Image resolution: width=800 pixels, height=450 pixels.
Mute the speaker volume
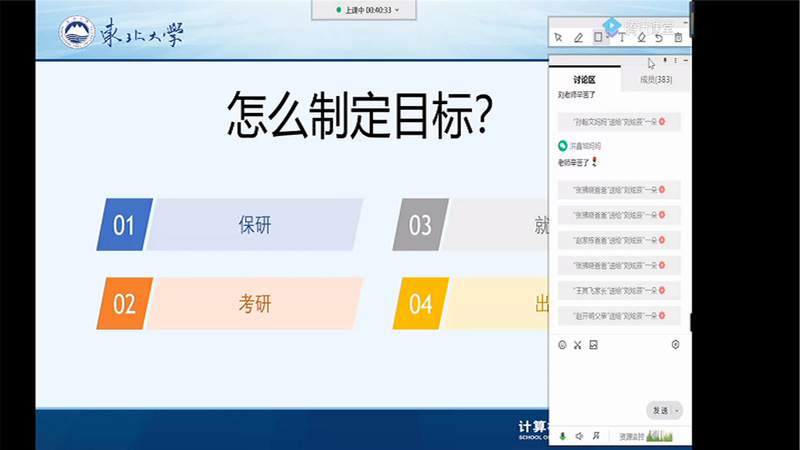580,436
